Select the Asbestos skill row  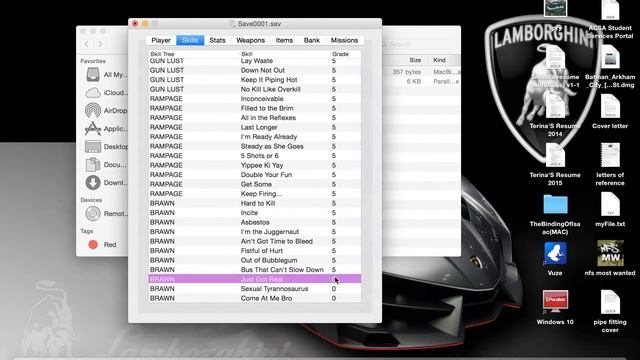(x=255, y=222)
